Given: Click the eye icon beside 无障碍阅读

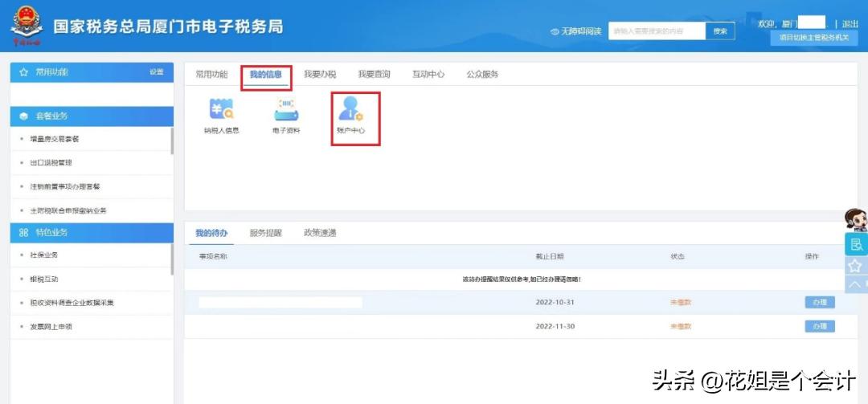Looking at the screenshot, I should coord(555,31).
